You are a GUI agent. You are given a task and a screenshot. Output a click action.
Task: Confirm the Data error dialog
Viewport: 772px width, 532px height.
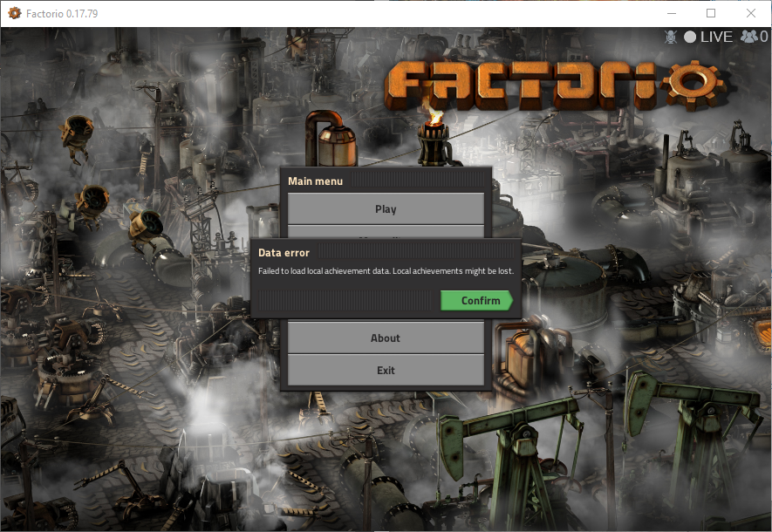476,300
